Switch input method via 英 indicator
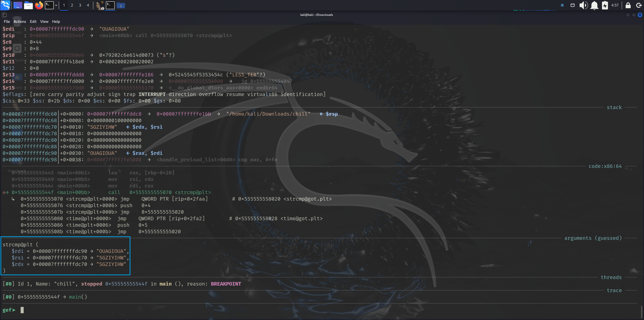The image size is (644, 320). [x=562, y=5]
